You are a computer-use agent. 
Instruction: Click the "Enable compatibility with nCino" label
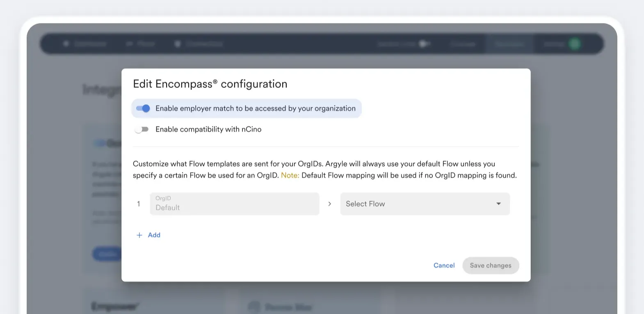click(x=208, y=129)
